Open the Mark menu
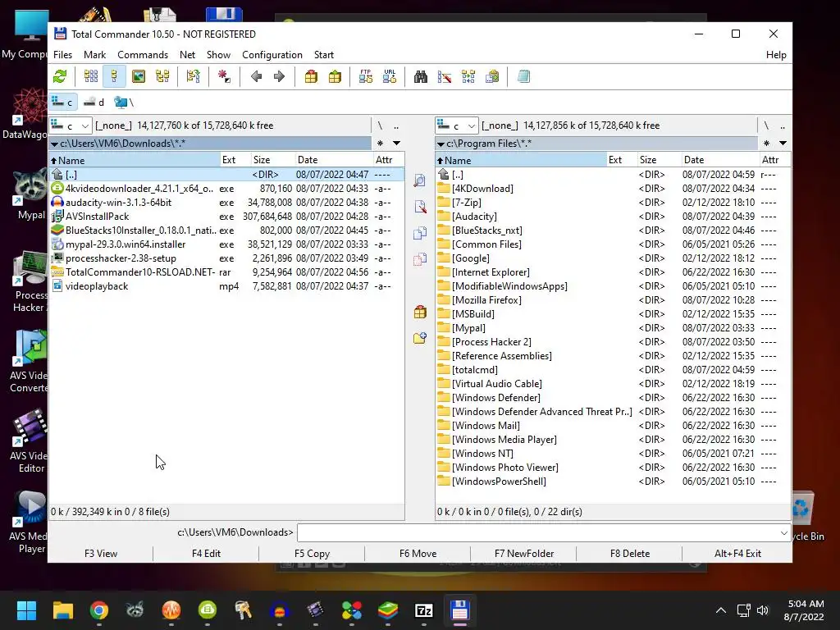Viewport: 840px width, 630px height. tap(95, 55)
